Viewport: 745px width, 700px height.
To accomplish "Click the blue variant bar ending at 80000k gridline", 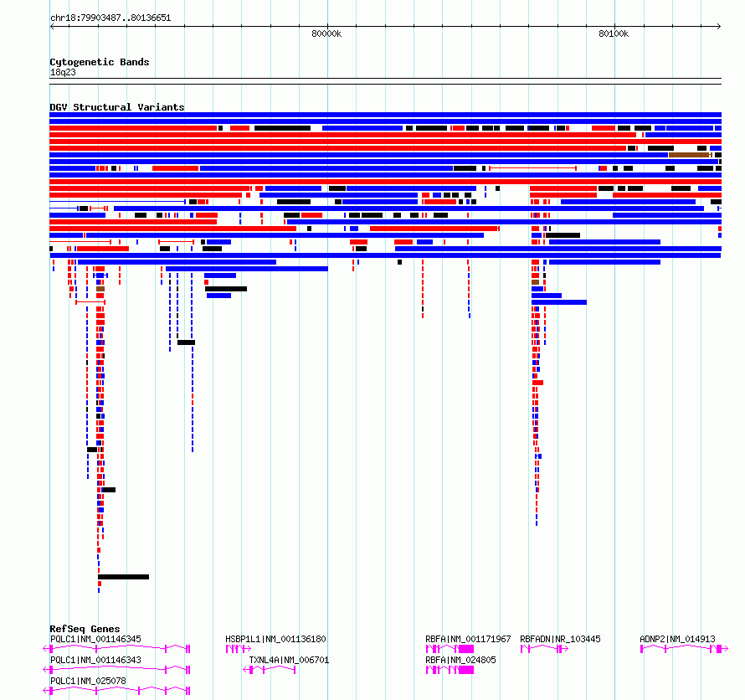I will 247,269.
